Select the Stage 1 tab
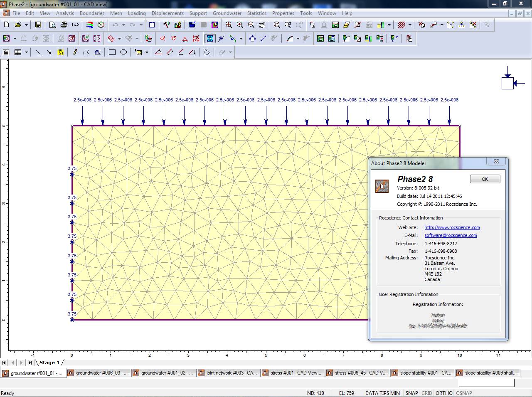 point(49,362)
